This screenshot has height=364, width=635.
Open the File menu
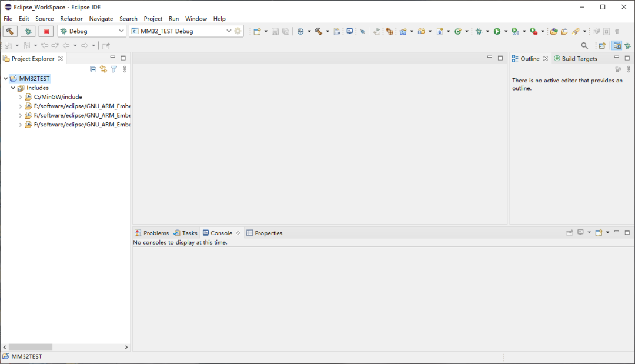(8, 19)
